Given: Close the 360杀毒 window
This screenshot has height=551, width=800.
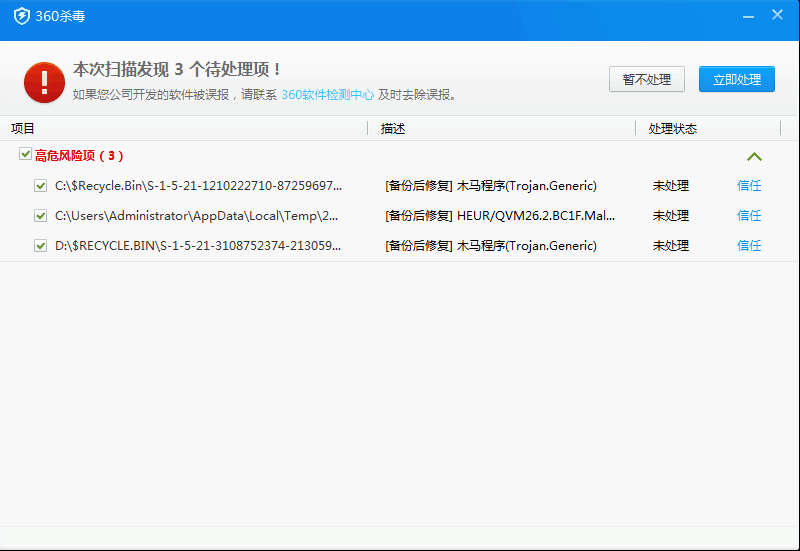Looking at the screenshot, I should (777, 15).
